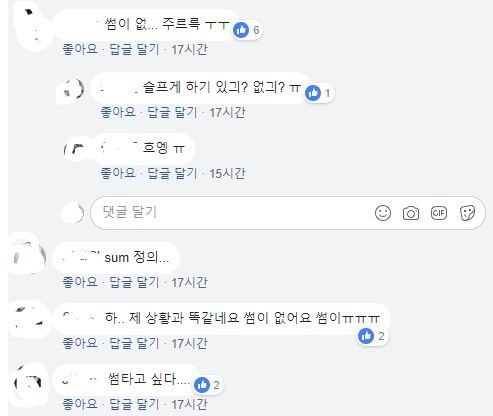493x416 pixels.
Task: Attach photo with camera icon
Action: tap(411, 213)
